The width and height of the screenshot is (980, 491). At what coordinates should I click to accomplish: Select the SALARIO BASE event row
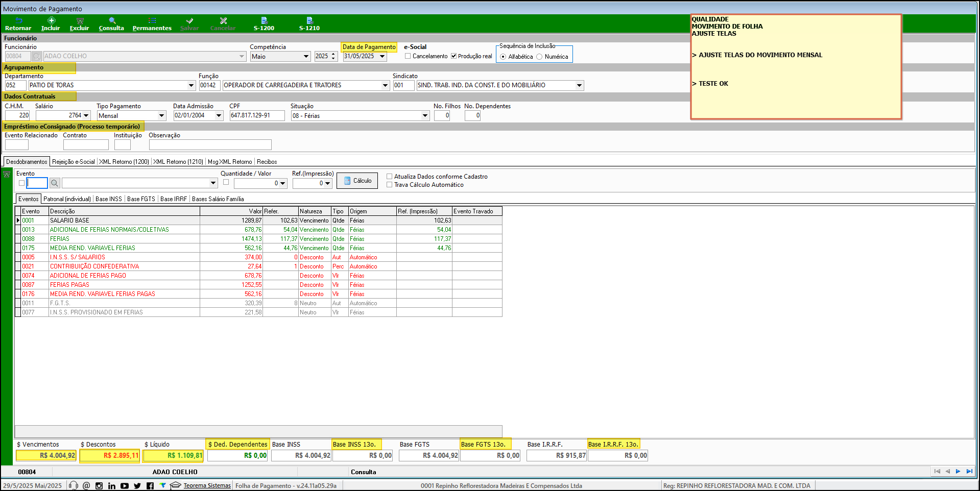258,220
